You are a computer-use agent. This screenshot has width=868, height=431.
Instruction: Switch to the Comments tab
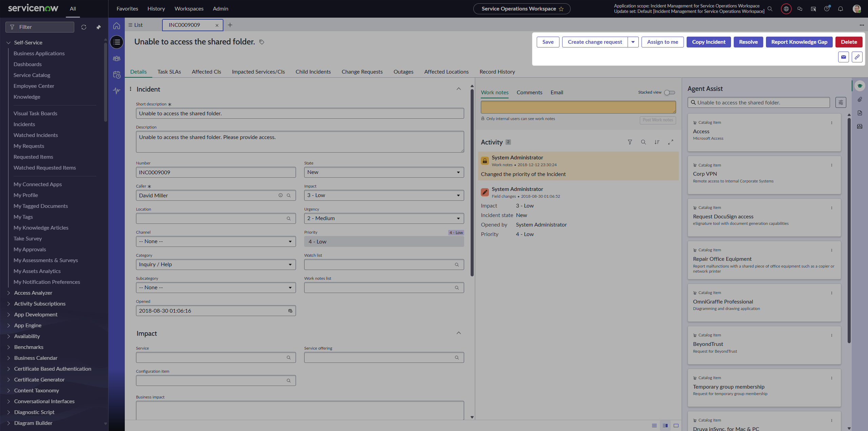[x=529, y=92]
